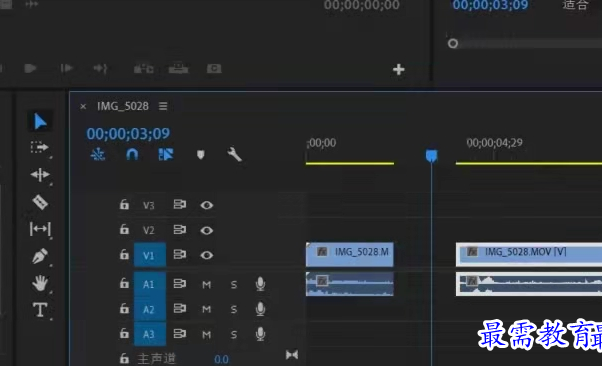Screen dimensions: 602x366
Task: Toggle sync lock for A2
Action: [x=180, y=308]
